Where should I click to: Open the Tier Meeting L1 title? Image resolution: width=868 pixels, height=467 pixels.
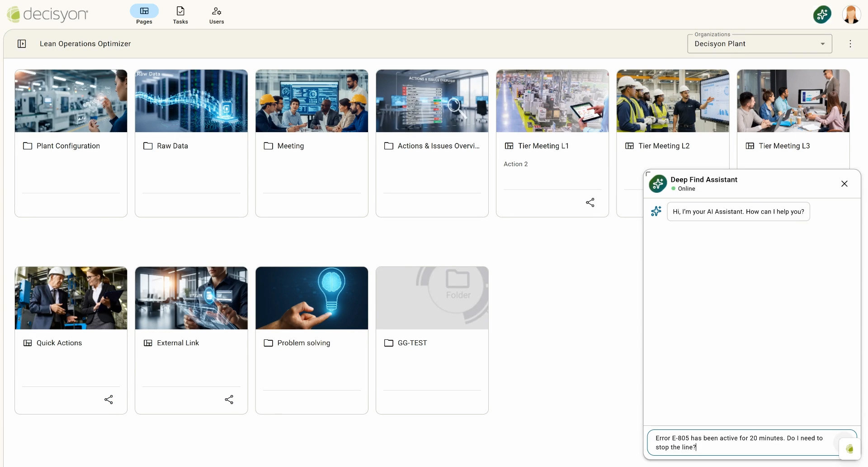[543, 146]
